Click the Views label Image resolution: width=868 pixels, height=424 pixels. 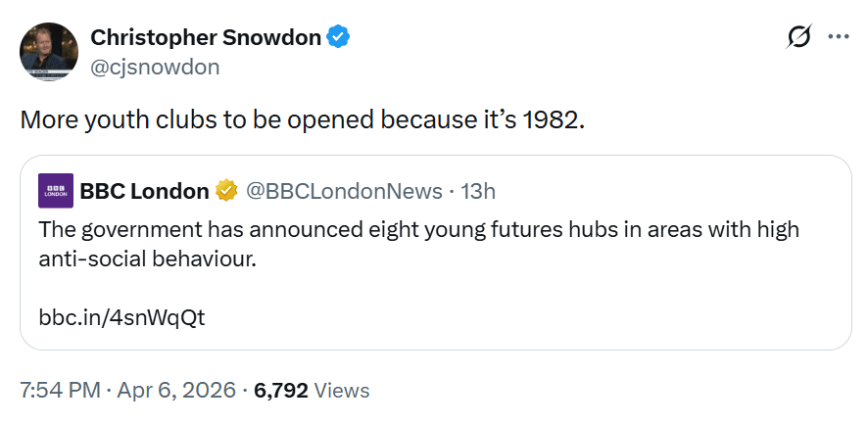pyautogui.click(x=342, y=390)
